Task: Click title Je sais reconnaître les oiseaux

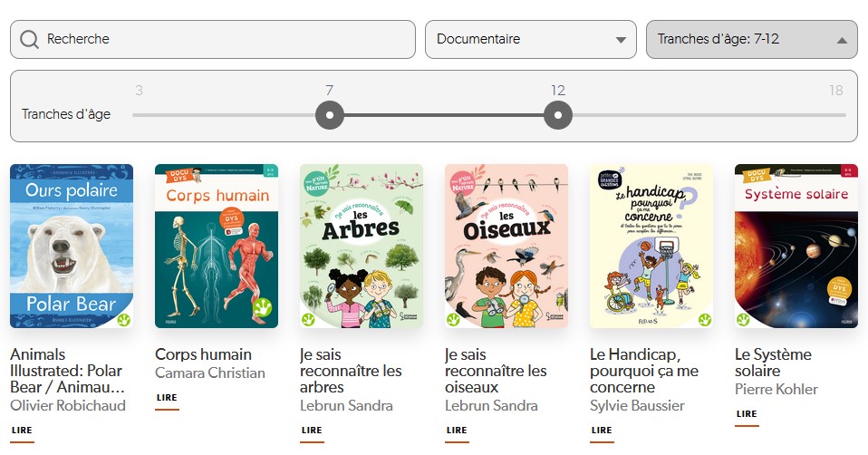Action: click(x=496, y=371)
